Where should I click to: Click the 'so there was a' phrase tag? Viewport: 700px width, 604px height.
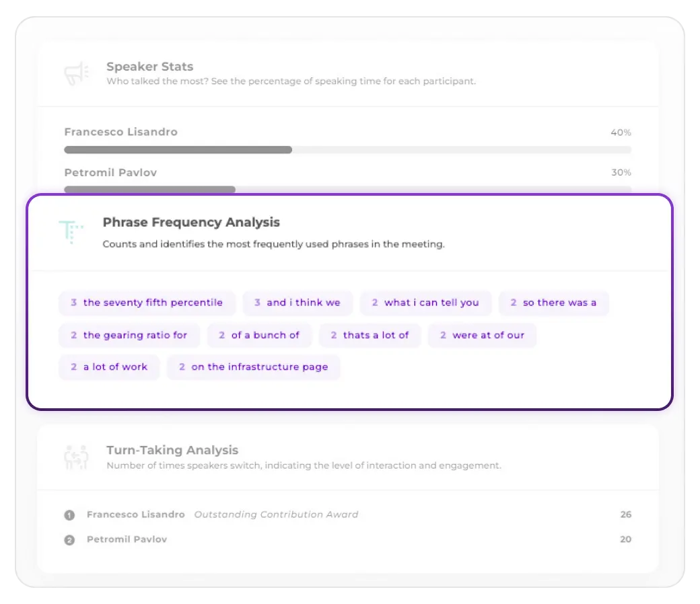tap(553, 303)
